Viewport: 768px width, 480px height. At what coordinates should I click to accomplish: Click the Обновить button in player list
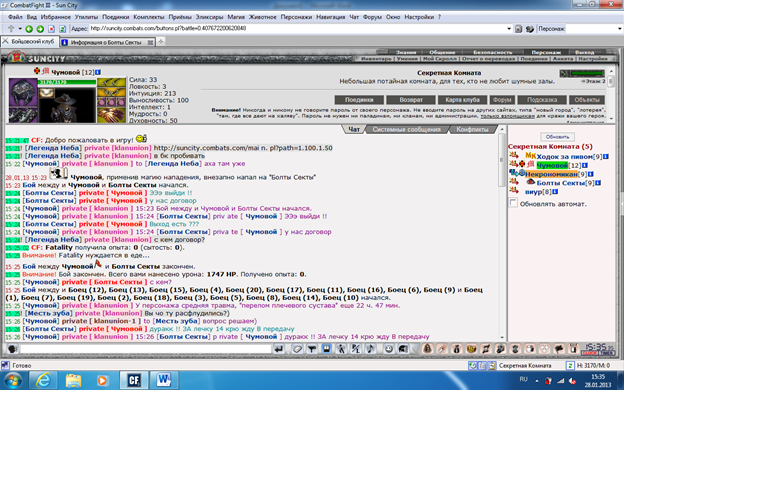[557, 137]
